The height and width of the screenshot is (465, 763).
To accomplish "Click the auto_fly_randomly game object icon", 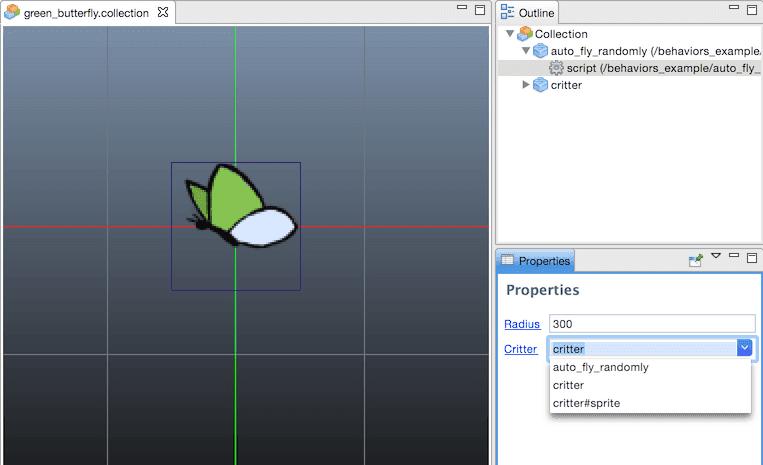I will (540, 51).
